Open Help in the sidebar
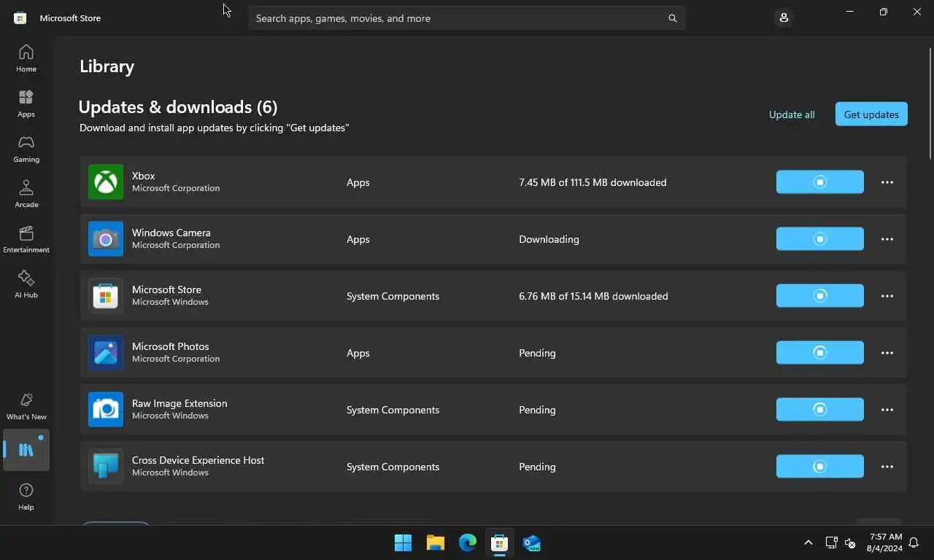The image size is (934, 560). 26,497
